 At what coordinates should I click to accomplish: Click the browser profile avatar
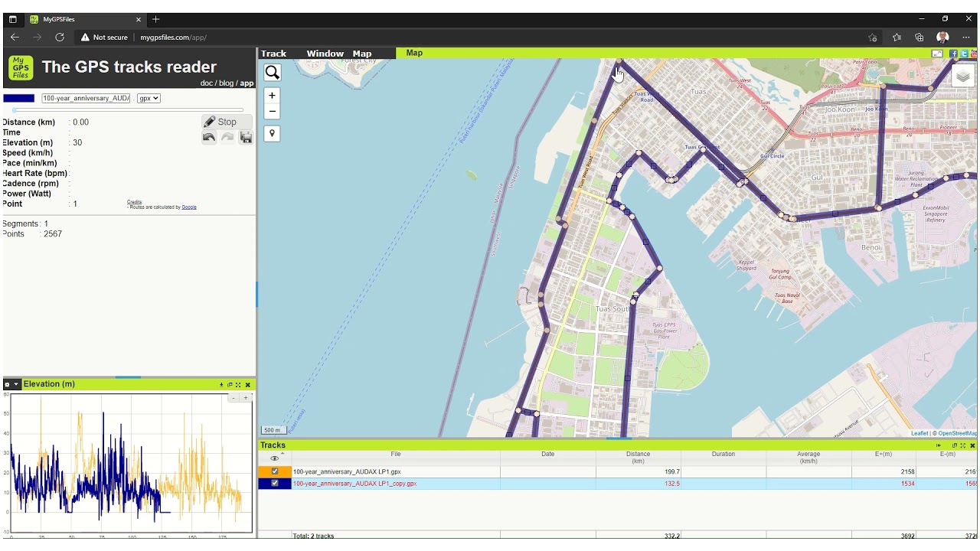[942, 37]
